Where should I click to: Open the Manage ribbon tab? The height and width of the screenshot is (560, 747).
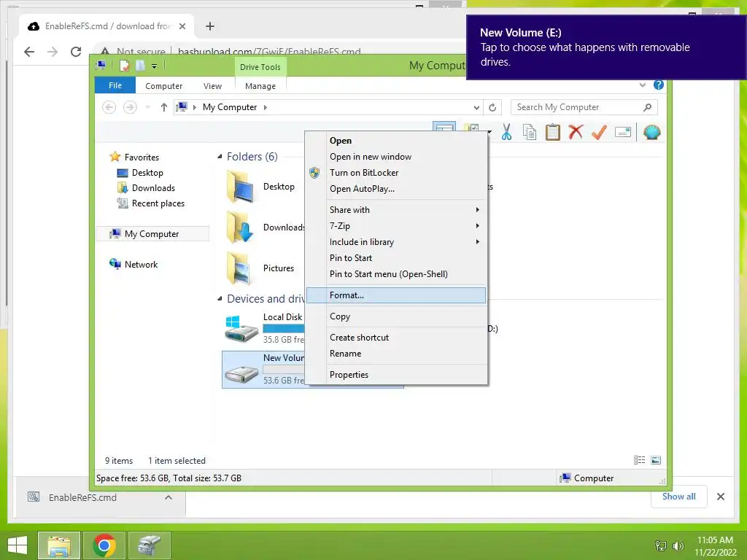click(x=260, y=86)
